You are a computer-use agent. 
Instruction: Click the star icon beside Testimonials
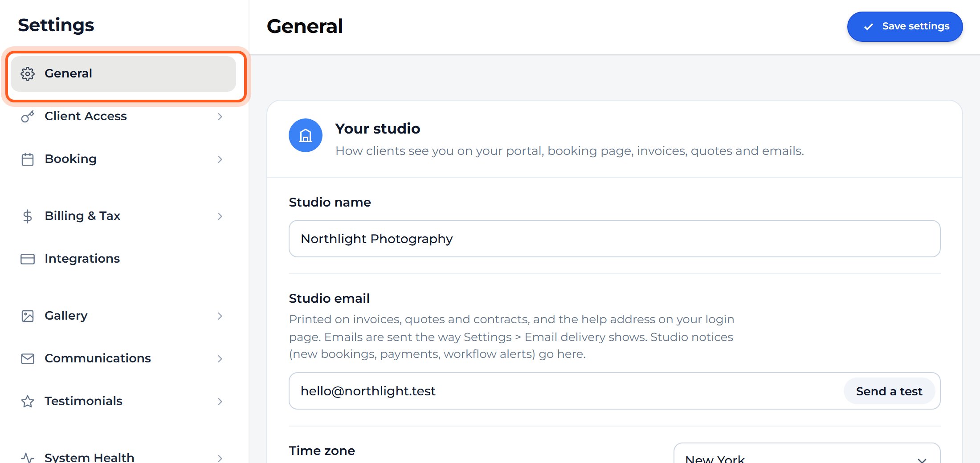(x=28, y=402)
